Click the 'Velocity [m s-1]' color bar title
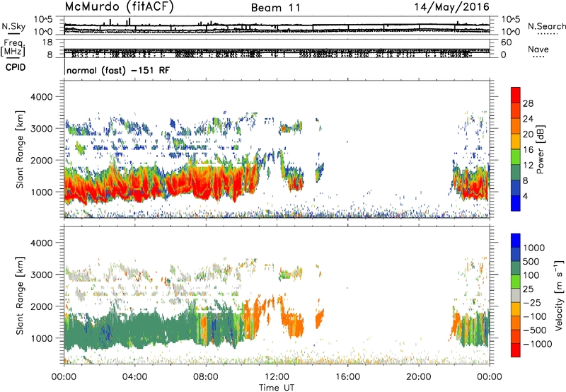 pos(559,295)
